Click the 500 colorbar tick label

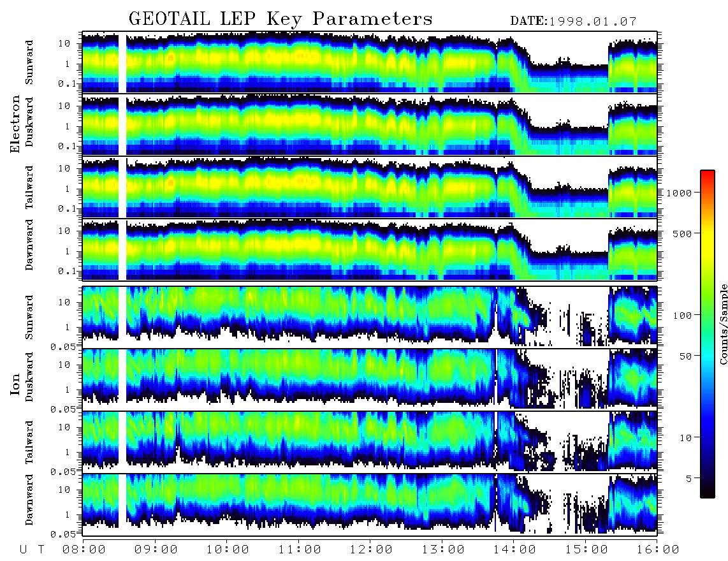point(682,233)
